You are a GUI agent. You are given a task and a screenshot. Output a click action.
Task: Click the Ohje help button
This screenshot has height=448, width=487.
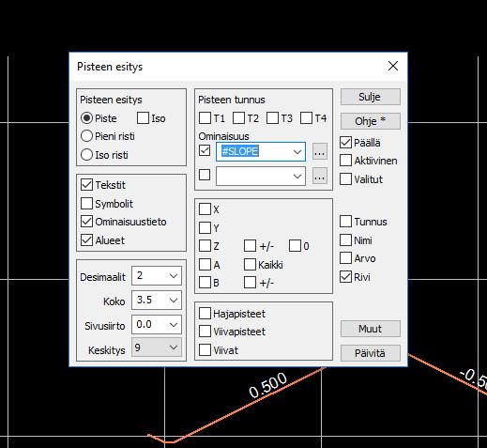(371, 121)
